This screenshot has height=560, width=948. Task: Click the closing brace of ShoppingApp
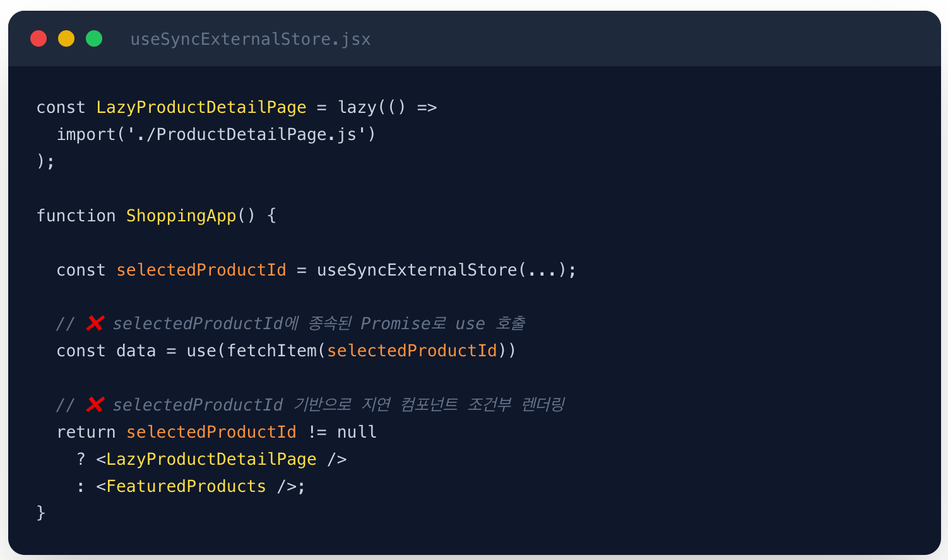41,513
